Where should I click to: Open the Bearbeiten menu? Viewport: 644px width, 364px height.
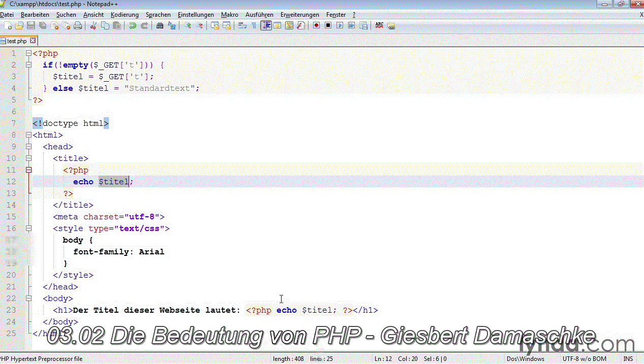tap(35, 15)
